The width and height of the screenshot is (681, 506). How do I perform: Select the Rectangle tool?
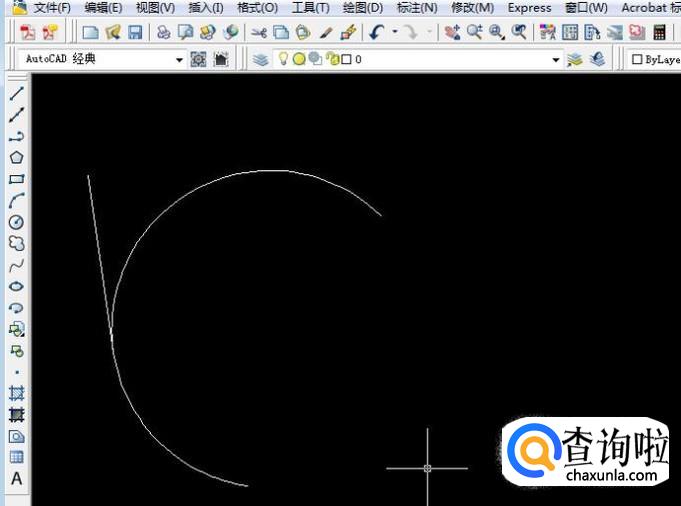click(x=17, y=179)
